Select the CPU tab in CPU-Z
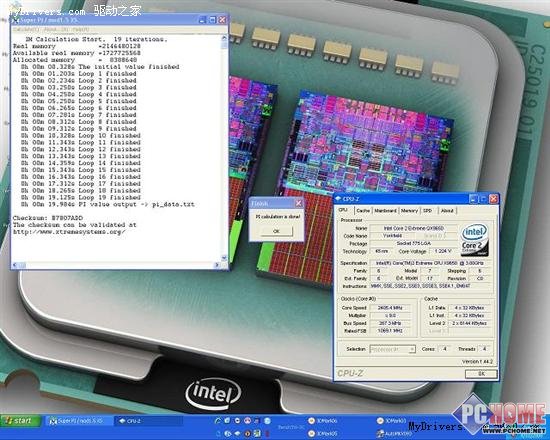The width and height of the screenshot is (550, 440). [343, 210]
